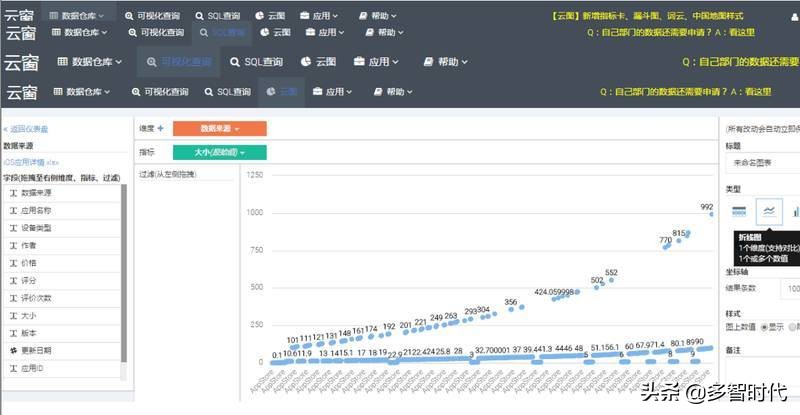Click the 可视化查询 magnifier icon in the bar with 云图 highlighted

(x=136, y=92)
